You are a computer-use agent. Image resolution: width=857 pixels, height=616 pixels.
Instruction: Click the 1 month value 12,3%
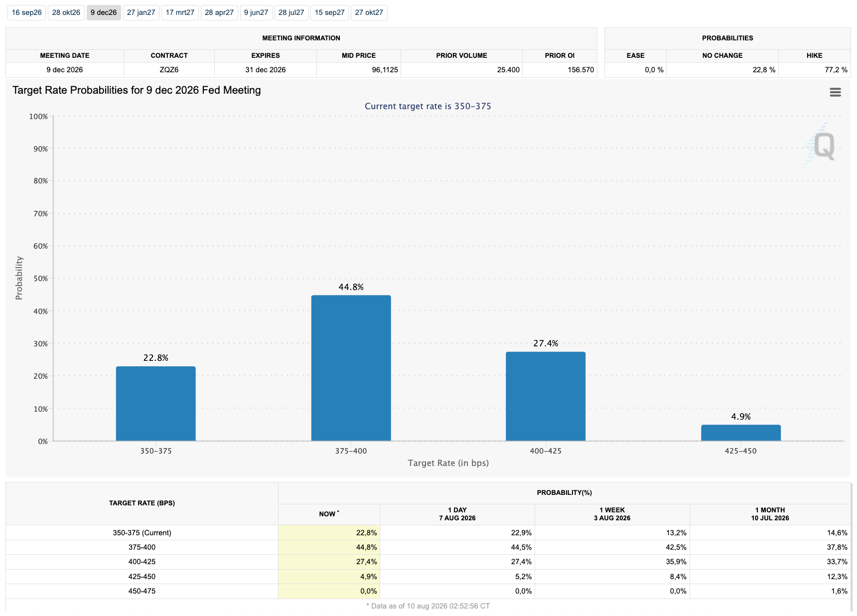837,577
